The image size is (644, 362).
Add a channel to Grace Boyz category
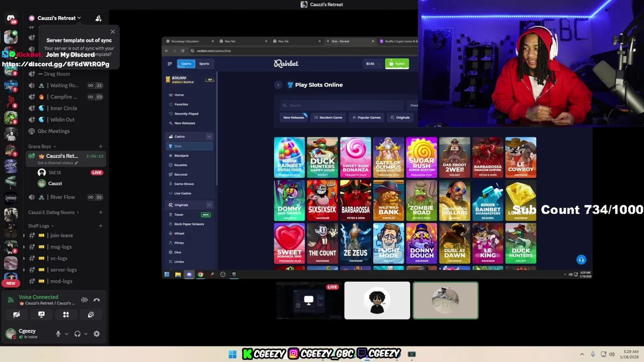point(101,146)
